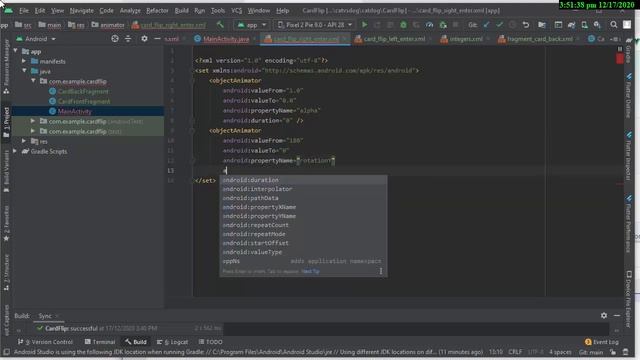Open the VCS menu

(x=236, y=11)
